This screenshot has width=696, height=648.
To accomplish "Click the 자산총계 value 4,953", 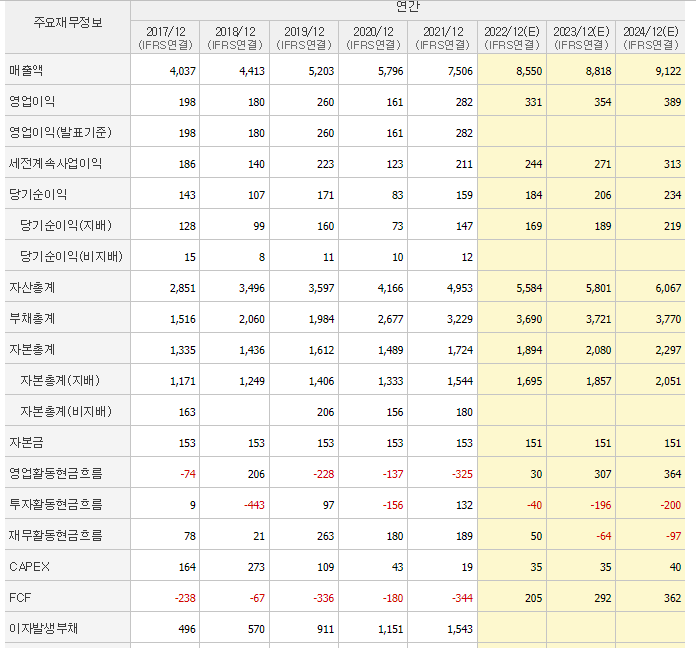I will coord(460,288).
